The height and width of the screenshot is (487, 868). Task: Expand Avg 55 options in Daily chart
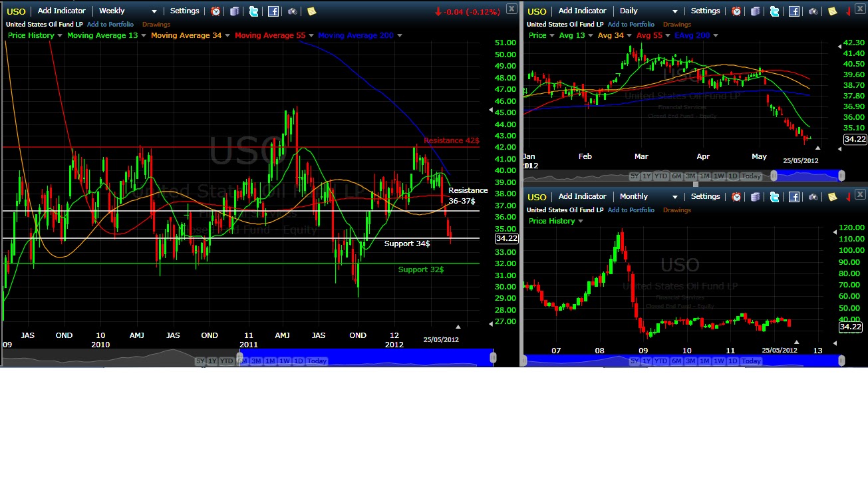[668, 35]
